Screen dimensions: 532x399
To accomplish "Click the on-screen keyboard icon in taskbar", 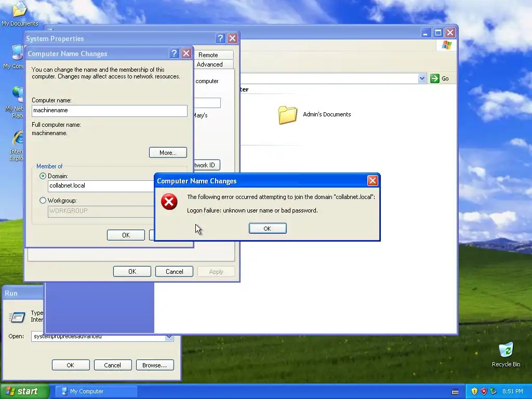I will (455, 392).
